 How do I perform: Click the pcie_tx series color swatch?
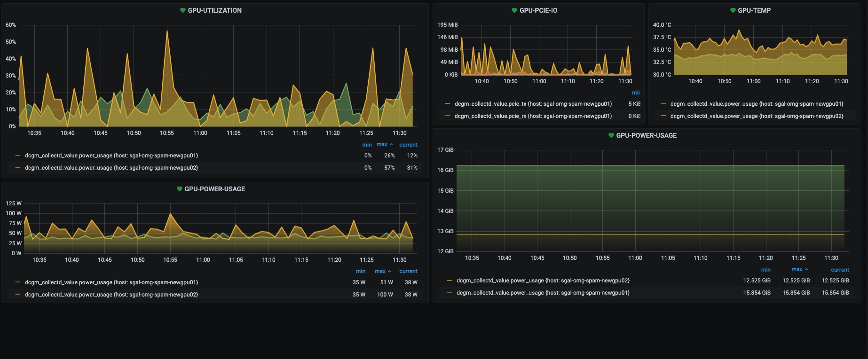point(448,104)
